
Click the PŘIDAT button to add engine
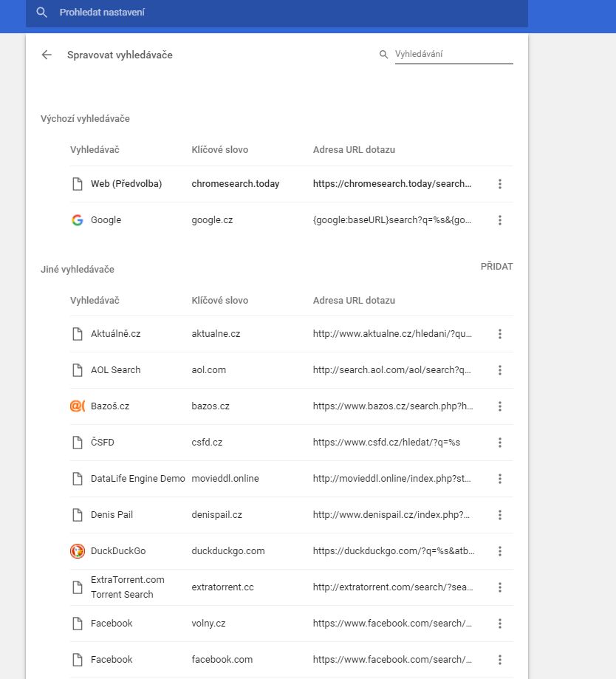(496, 266)
